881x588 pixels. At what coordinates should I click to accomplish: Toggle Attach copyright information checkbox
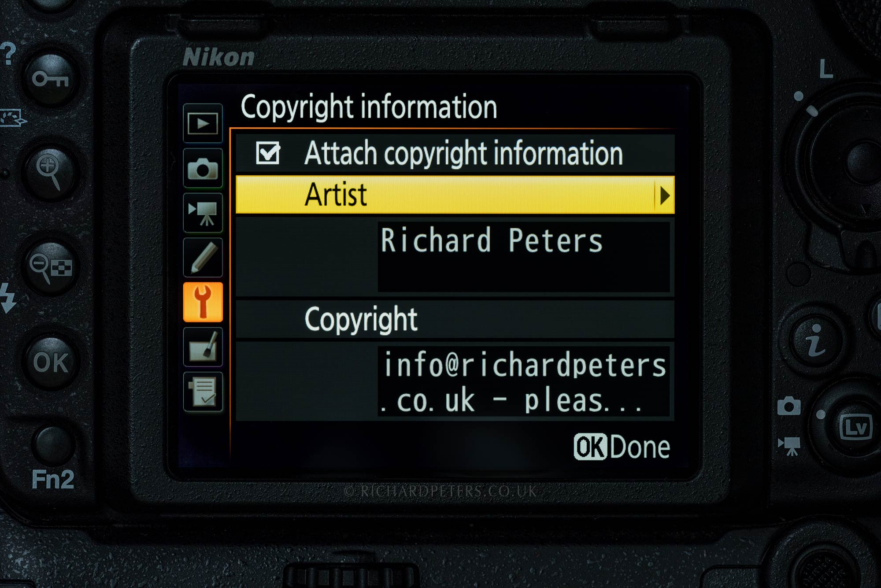[268, 153]
